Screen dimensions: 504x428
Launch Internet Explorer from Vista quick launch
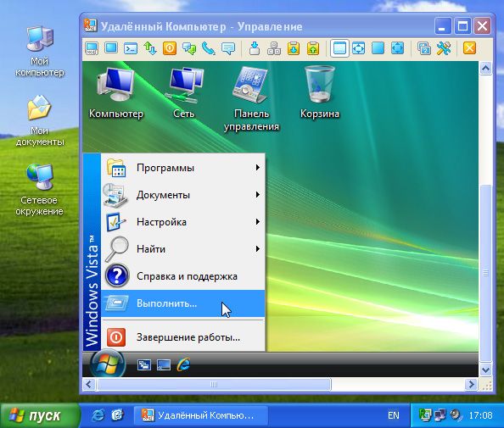183,364
